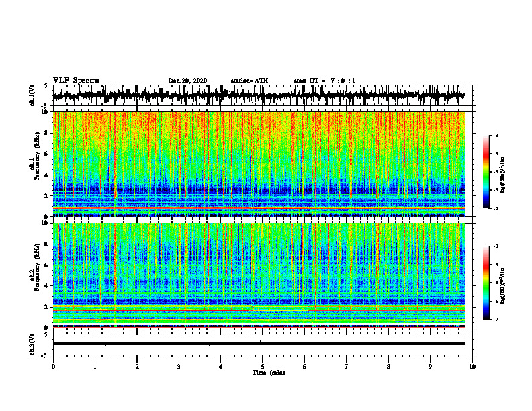Click the -3 value on ch.2 color bar
Screen dimensions: 532x411
(x=496, y=246)
